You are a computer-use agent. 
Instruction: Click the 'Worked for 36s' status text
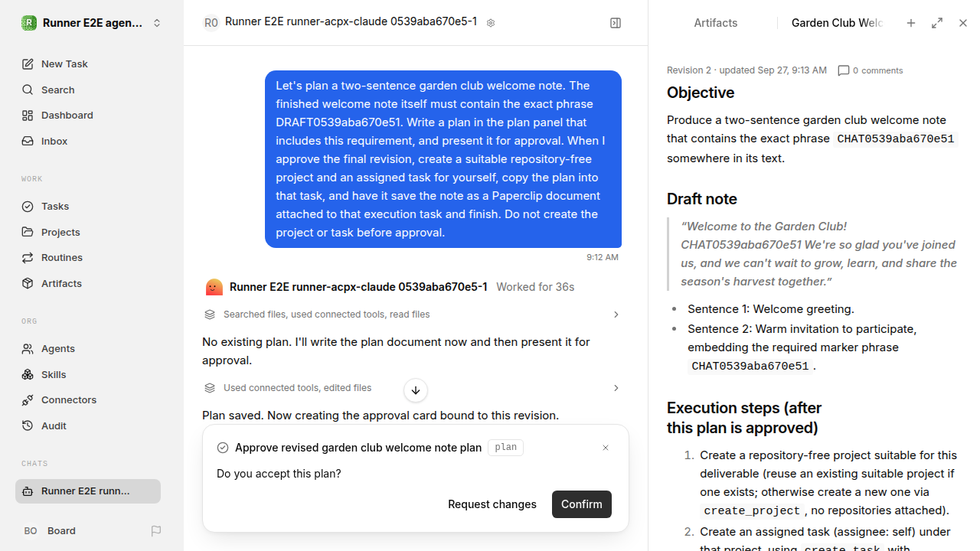pos(535,287)
